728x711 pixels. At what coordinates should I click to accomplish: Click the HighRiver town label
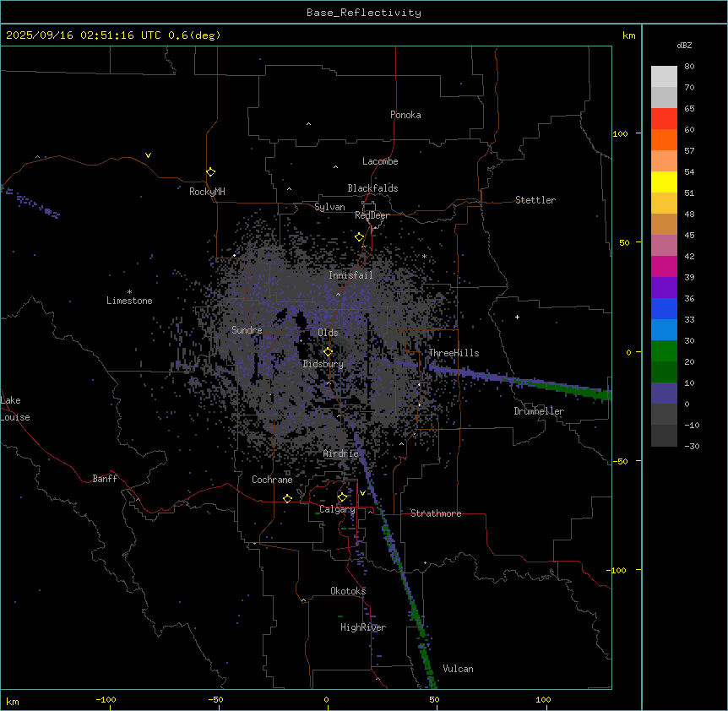363,627
